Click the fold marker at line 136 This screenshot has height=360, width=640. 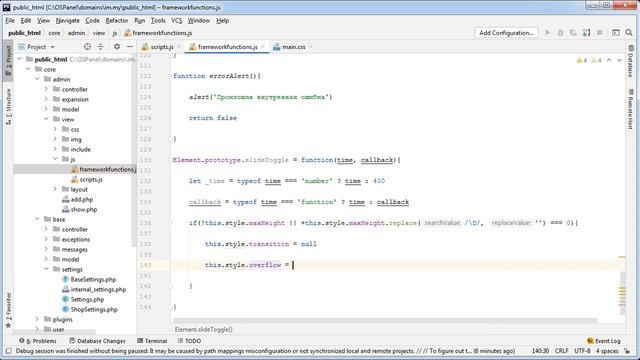point(171,223)
